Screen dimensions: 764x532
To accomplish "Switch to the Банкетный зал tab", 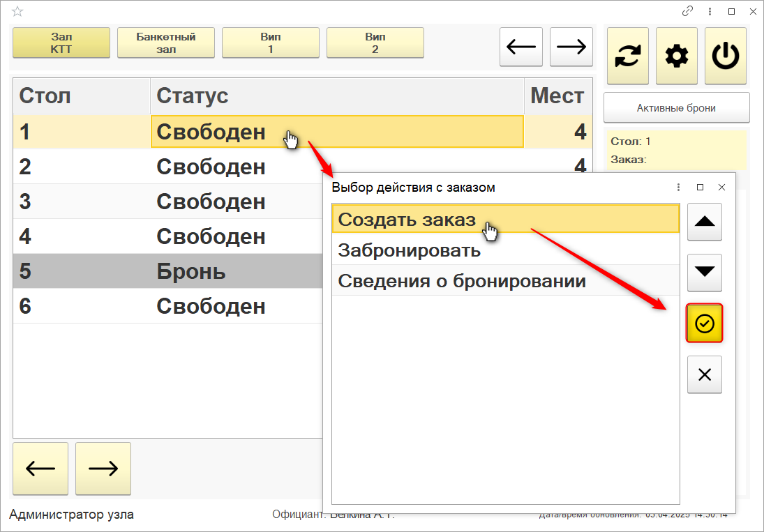I will click(166, 43).
